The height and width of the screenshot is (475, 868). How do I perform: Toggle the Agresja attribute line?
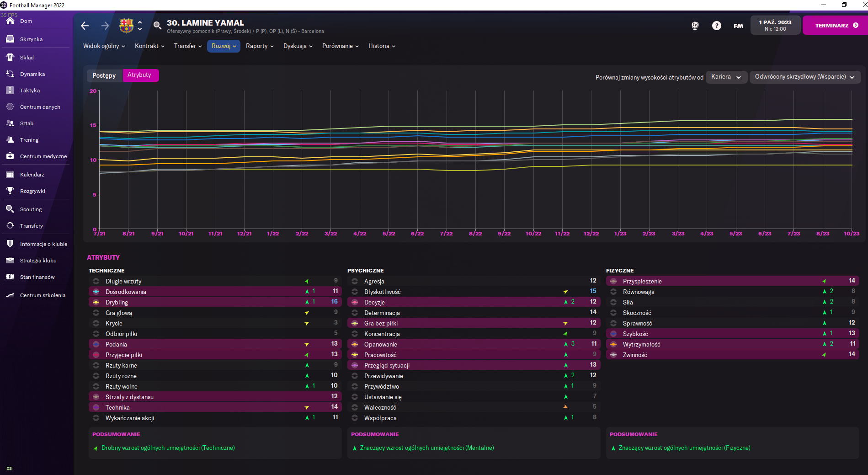355,281
